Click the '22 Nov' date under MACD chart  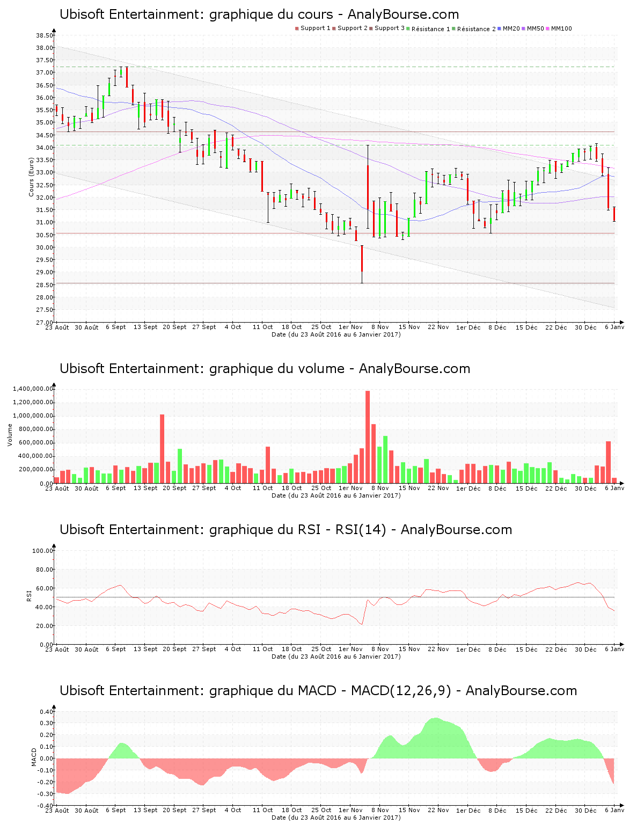(x=438, y=810)
